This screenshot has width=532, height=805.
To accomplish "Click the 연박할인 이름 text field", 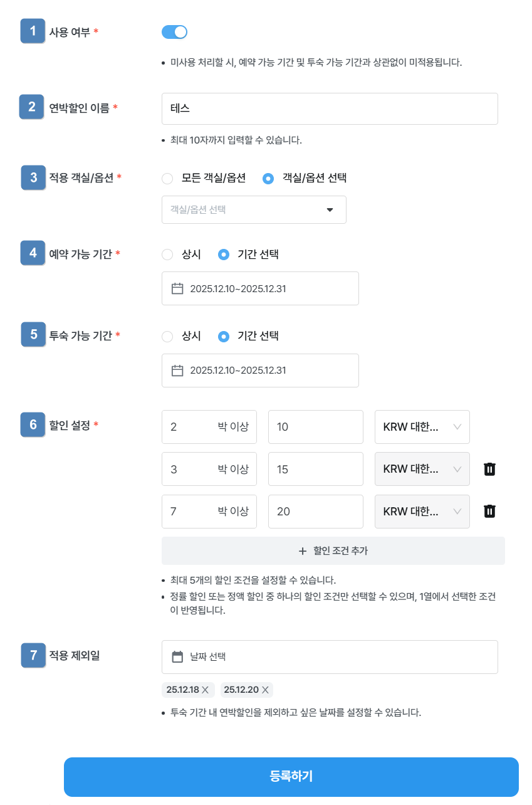I will coord(330,109).
